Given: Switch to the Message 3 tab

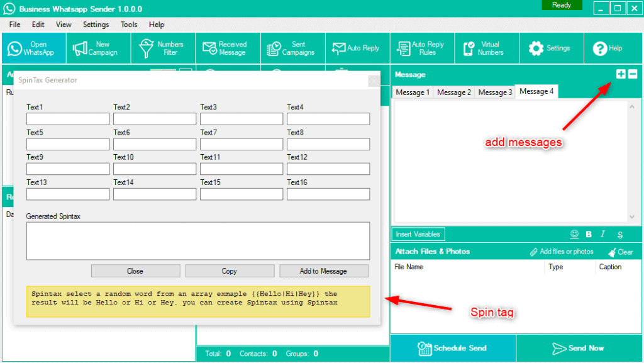Looking at the screenshot, I should [x=495, y=92].
